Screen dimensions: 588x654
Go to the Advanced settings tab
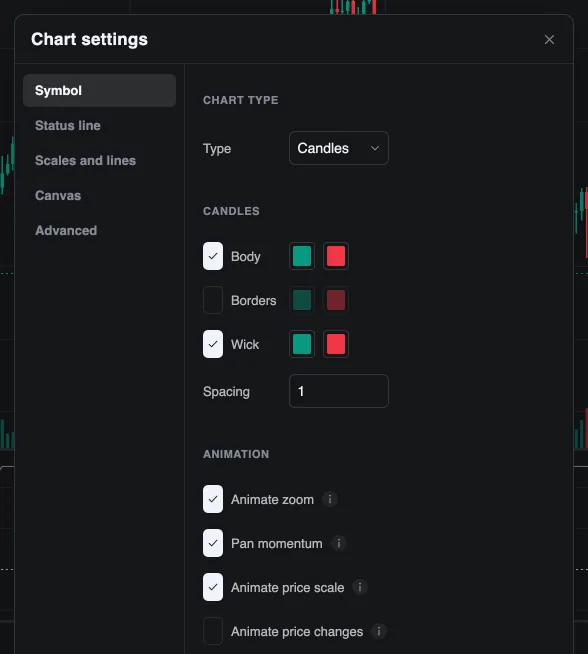tap(99, 231)
